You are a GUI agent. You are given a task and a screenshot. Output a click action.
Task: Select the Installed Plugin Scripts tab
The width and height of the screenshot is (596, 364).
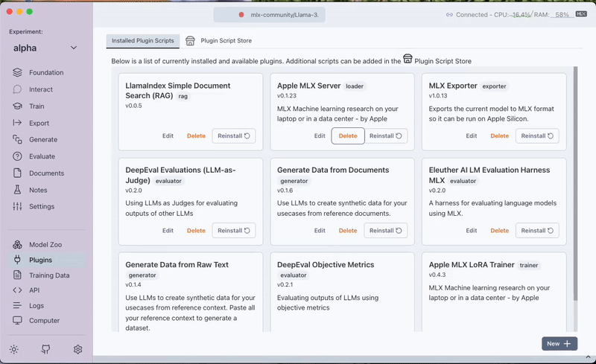pos(143,41)
